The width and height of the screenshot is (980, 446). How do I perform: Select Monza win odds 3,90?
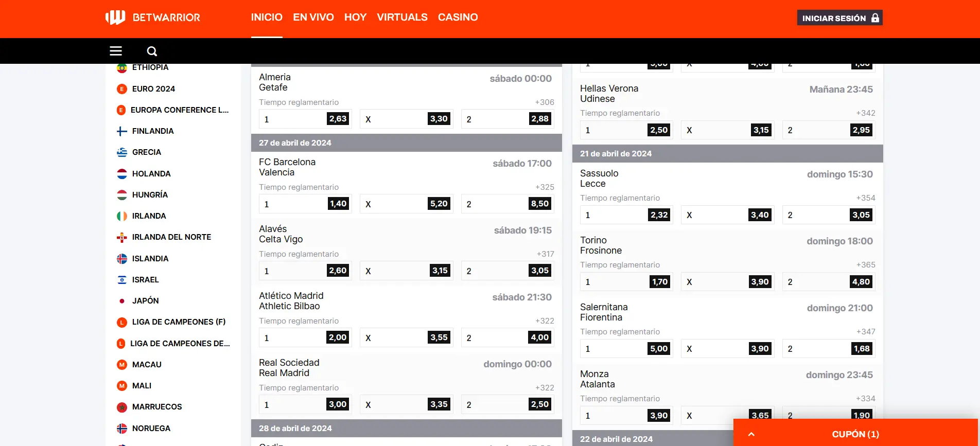click(x=627, y=416)
